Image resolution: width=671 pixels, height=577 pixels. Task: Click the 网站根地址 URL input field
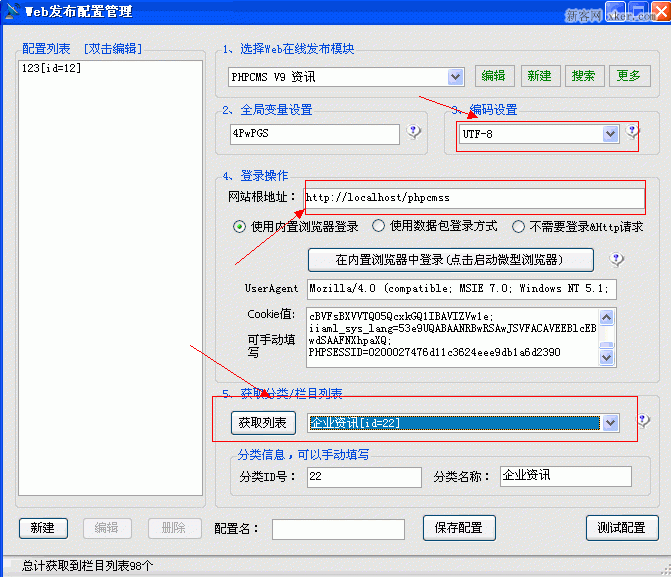point(473,197)
